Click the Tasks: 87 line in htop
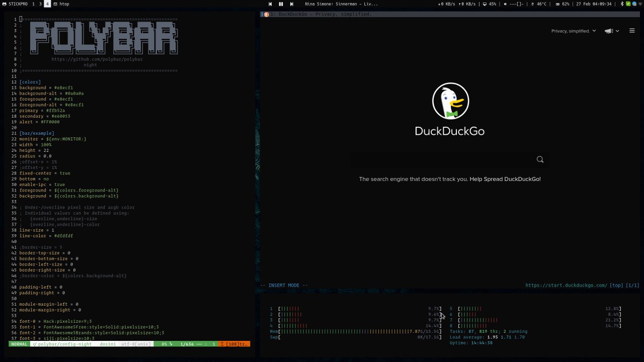The width and height of the screenshot is (644, 362). [489, 331]
